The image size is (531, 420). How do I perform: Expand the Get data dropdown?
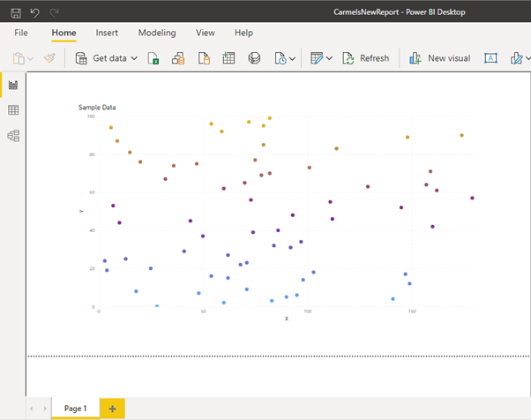click(134, 58)
